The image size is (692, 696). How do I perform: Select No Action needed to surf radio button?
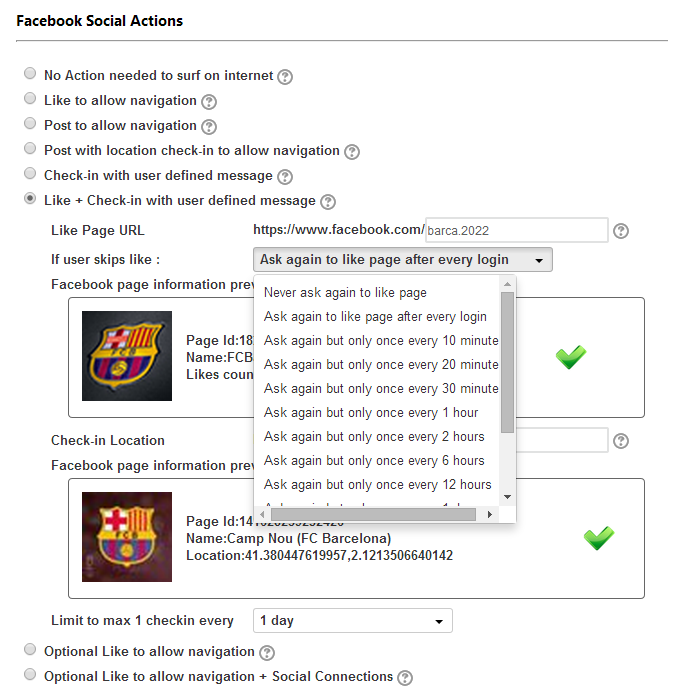30,73
